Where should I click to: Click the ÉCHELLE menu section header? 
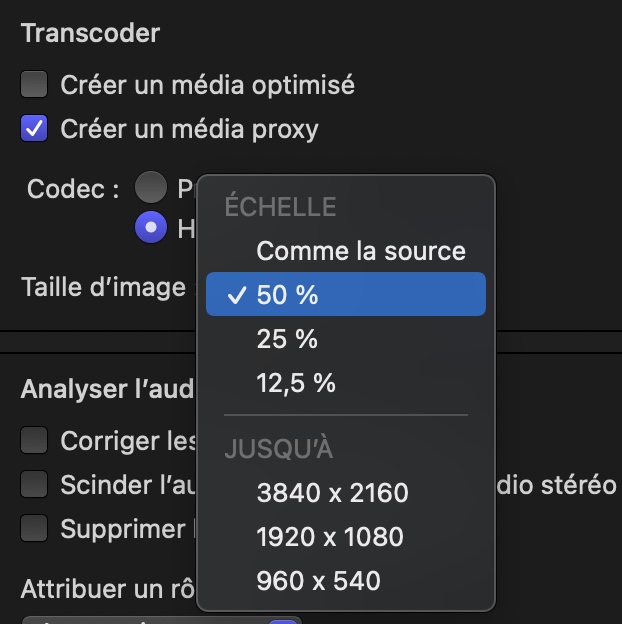280,207
